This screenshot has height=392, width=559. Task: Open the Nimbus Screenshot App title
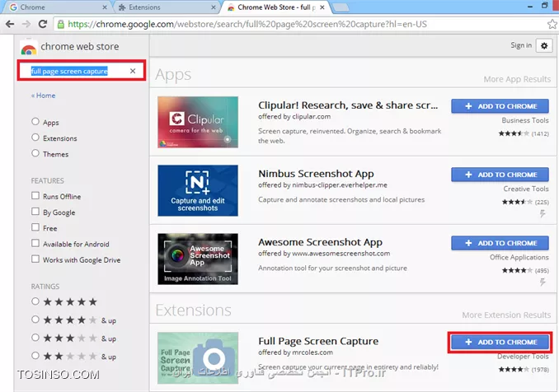[316, 174]
